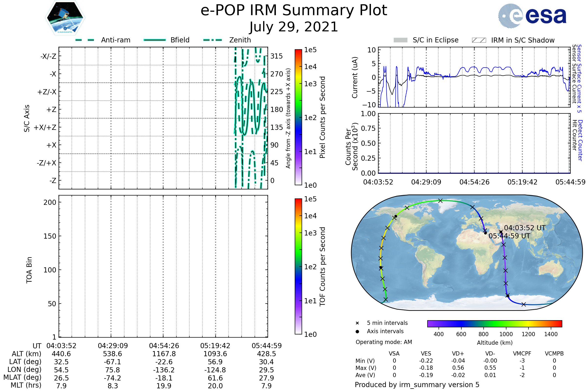Click the Pixel Counts per Second colorbar
This screenshot has width=588, height=392.
(298, 117)
